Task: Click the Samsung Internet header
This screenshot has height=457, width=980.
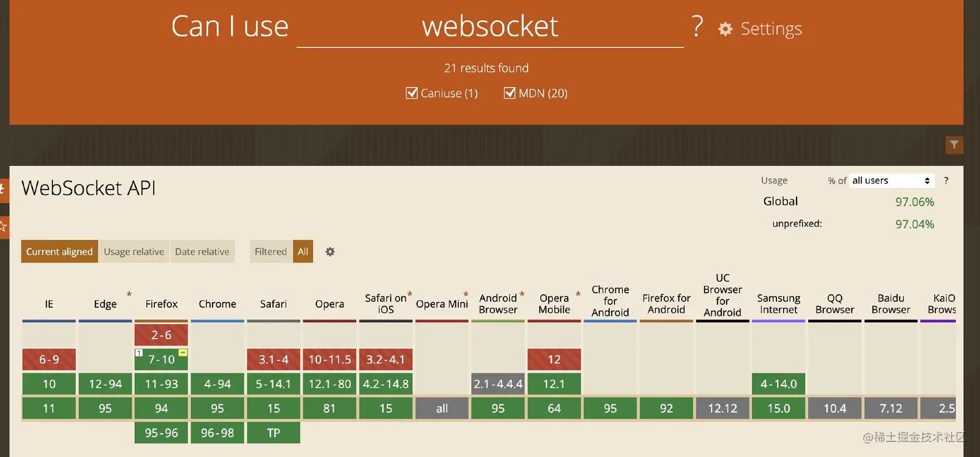Action: point(778,303)
